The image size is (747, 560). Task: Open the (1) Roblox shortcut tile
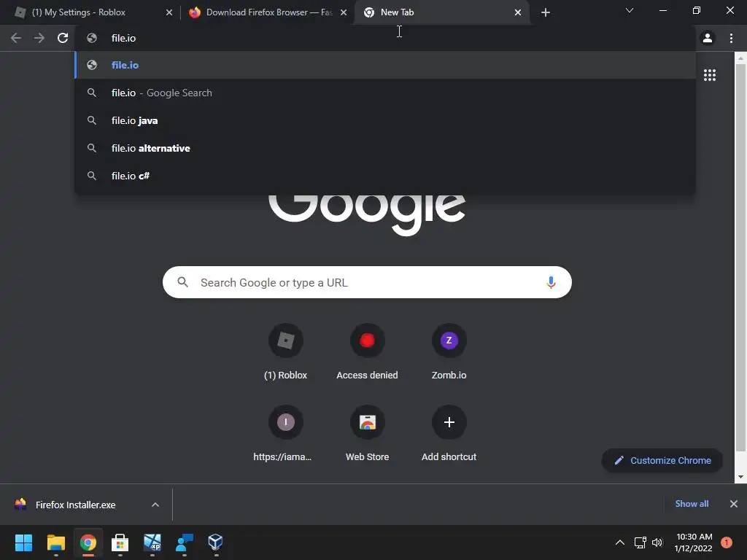pyautogui.click(x=285, y=353)
